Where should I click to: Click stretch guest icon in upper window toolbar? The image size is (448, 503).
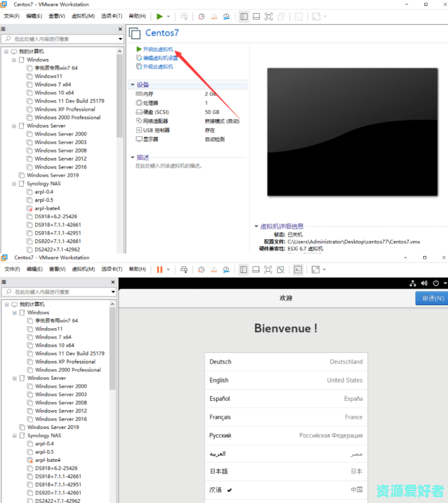coord(316,16)
